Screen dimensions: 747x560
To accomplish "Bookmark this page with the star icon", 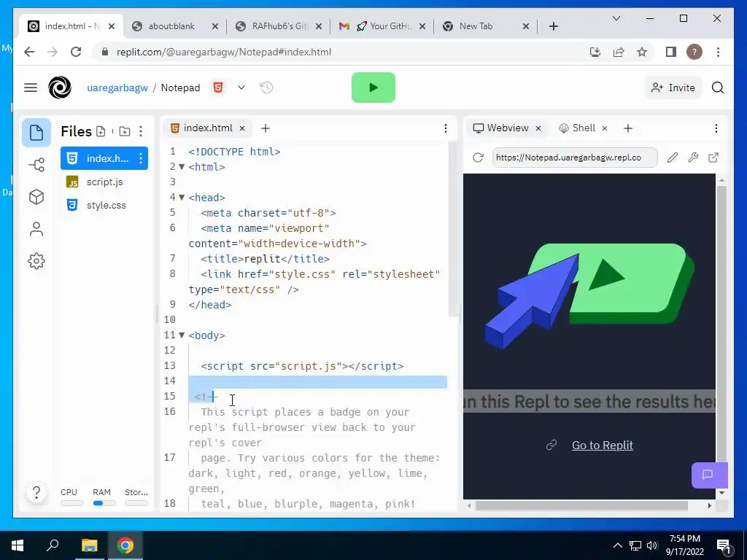I will pos(642,52).
